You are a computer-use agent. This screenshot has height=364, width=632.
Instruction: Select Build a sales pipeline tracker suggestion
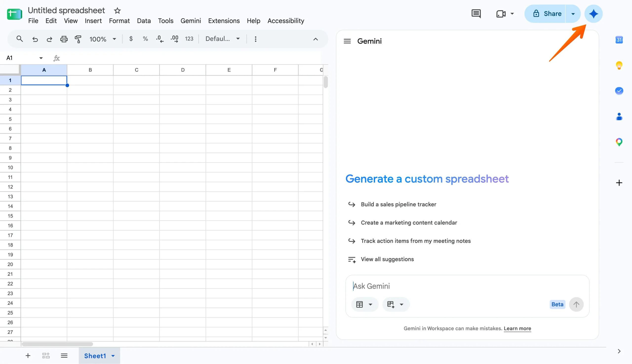[398, 204]
